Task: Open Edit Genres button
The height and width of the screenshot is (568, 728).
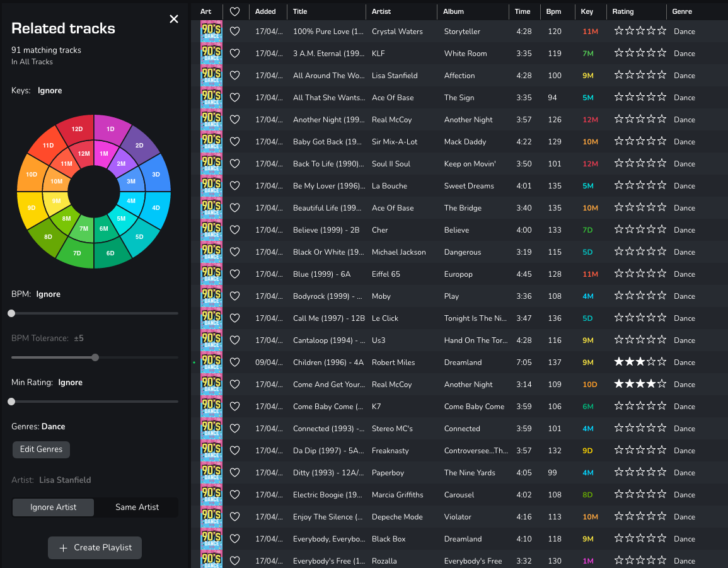Action: coord(42,449)
